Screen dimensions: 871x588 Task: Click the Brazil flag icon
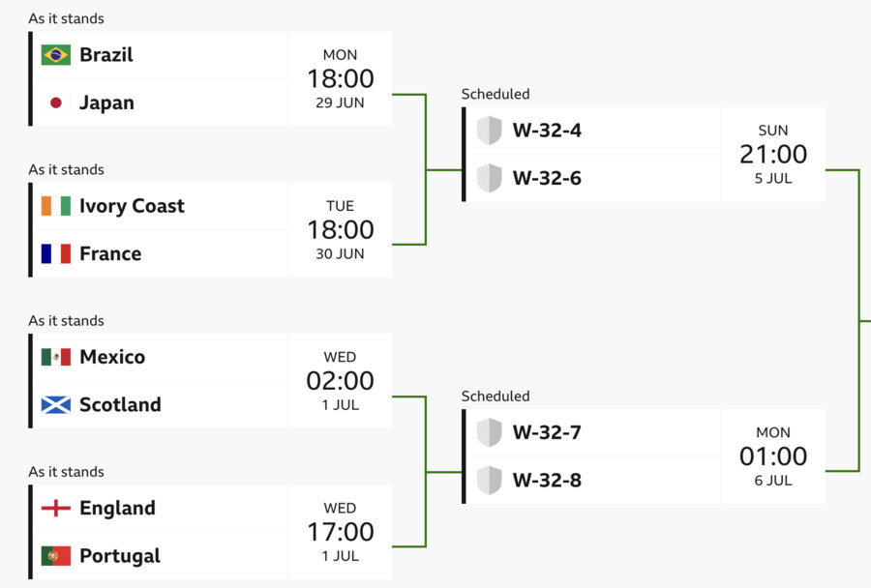(55, 55)
